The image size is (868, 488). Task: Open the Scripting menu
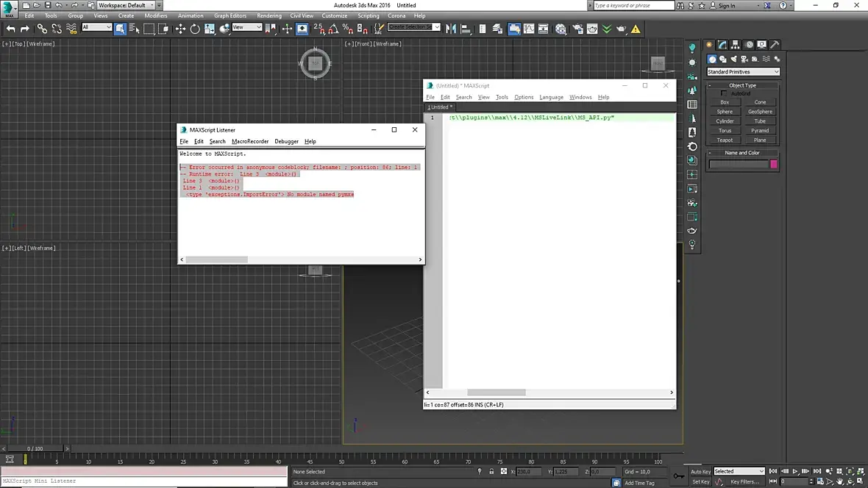tap(369, 15)
